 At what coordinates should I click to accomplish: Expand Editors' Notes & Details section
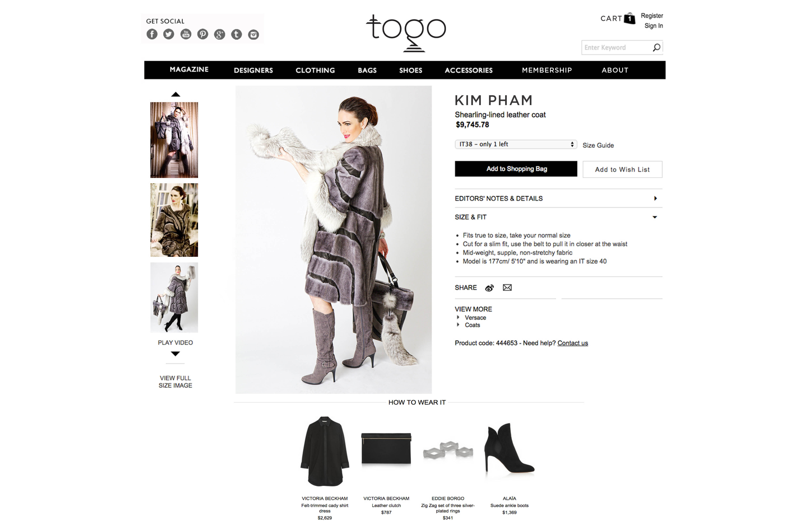559,198
